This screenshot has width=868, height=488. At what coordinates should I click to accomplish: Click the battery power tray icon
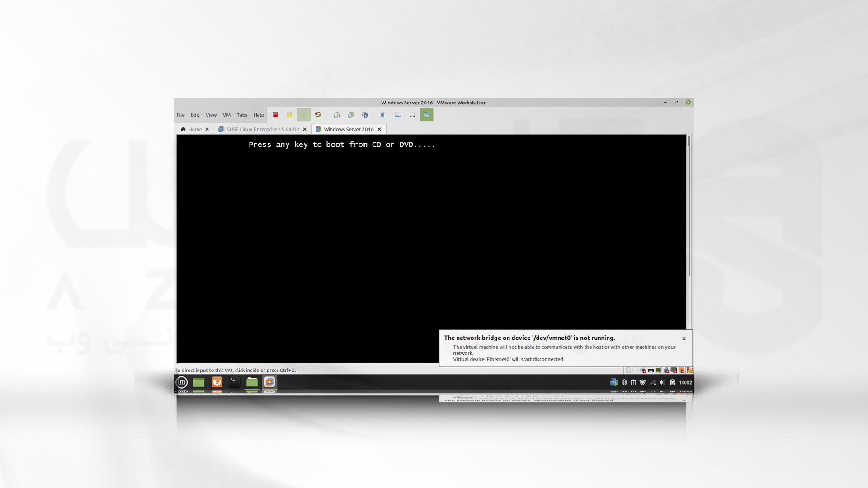673,383
